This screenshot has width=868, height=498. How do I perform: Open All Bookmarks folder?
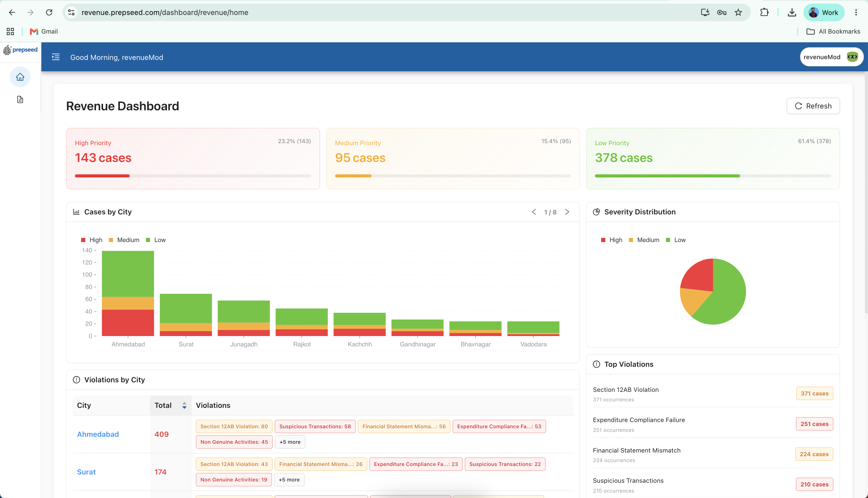click(833, 32)
